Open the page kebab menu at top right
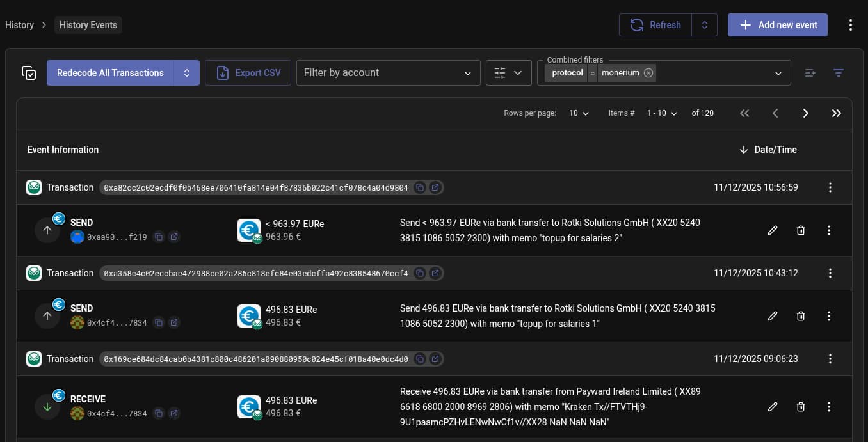 point(851,25)
